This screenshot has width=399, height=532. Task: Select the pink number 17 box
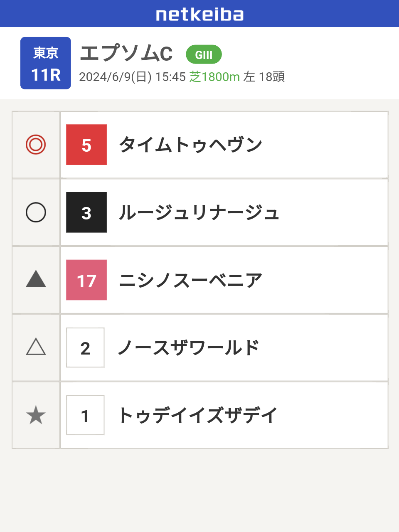(86, 280)
